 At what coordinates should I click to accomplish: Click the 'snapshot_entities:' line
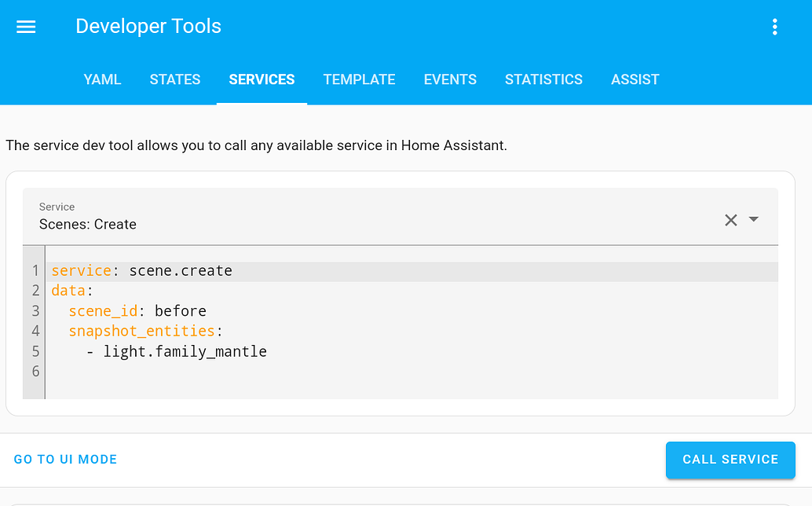(412, 331)
